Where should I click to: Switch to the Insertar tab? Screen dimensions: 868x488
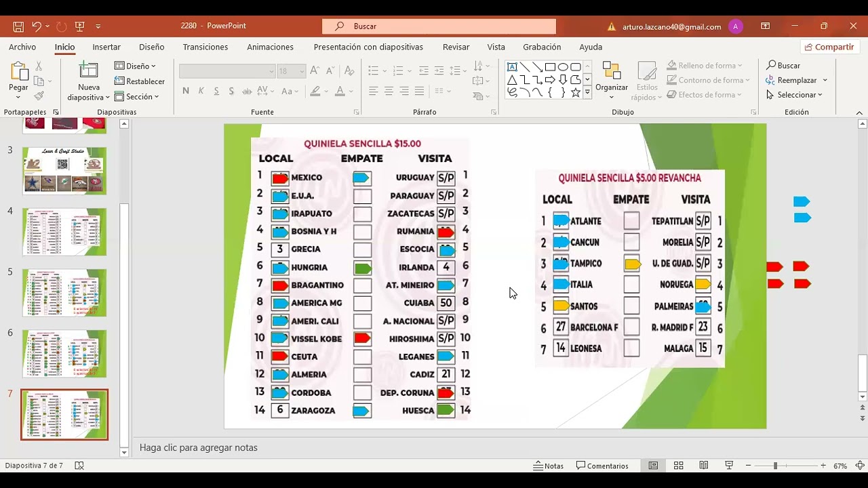[106, 47]
